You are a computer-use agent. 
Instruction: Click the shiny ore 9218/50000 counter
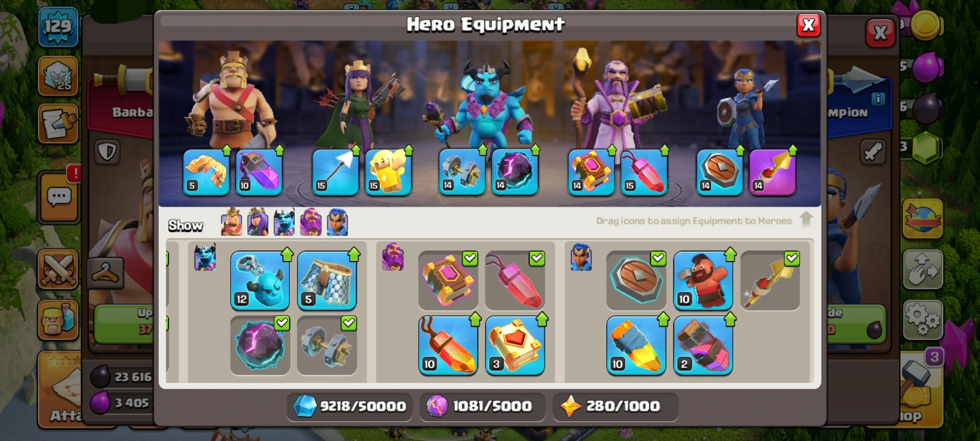pyautogui.click(x=349, y=406)
